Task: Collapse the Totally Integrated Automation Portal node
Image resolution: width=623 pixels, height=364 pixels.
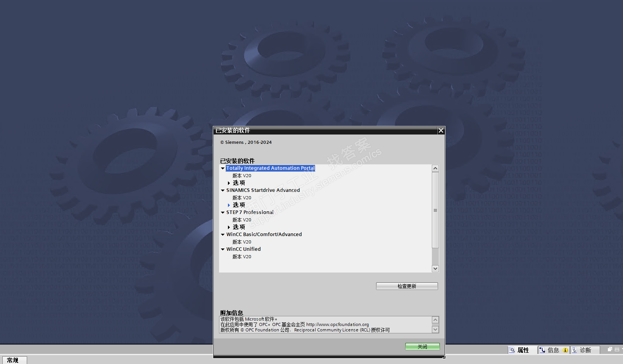Action: coord(223,168)
